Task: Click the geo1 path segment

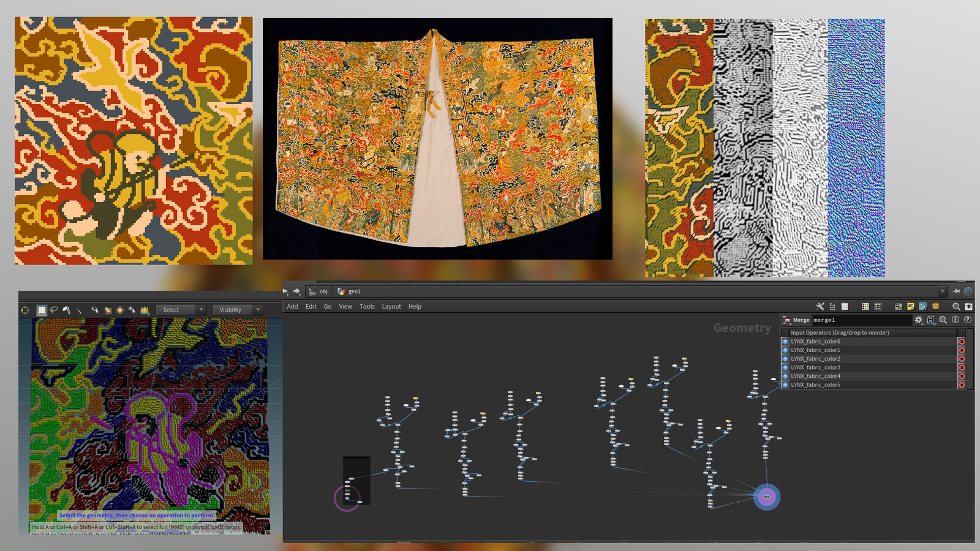Action: point(350,291)
